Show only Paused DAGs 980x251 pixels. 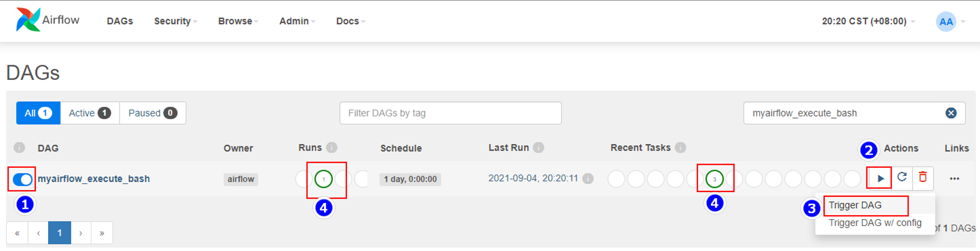(152, 113)
